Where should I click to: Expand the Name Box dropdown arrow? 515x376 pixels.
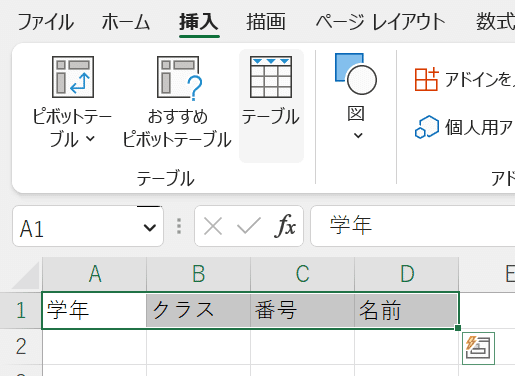[150, 228]
